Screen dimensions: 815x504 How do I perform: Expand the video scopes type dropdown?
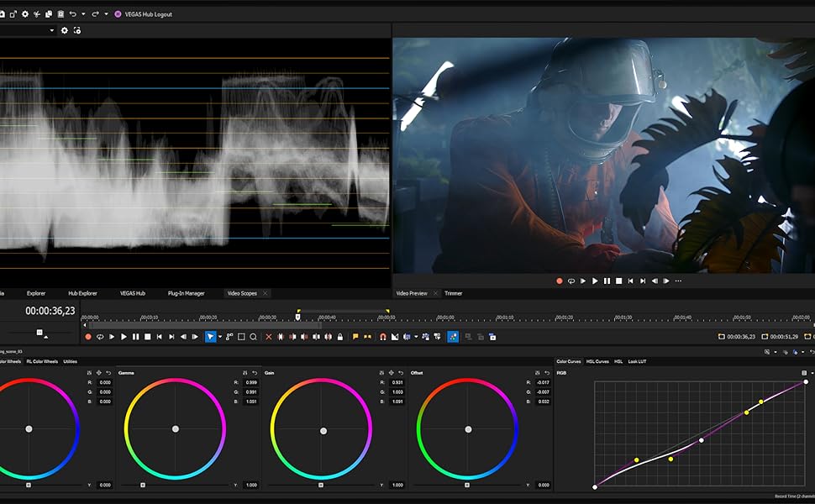coord(52,30)
